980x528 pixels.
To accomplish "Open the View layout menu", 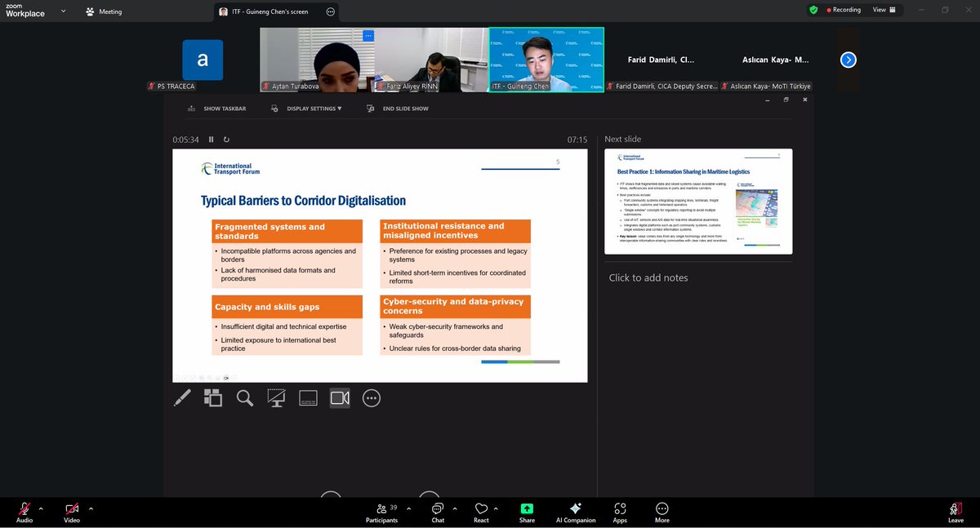I will 884,10.
